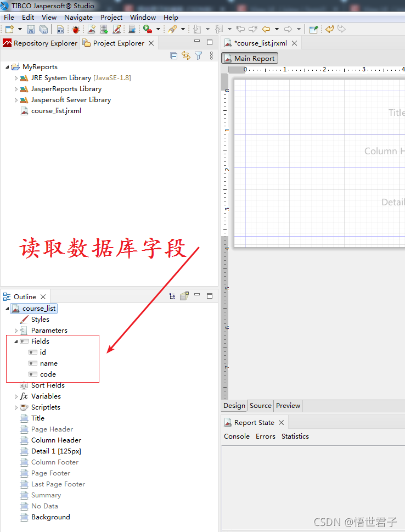The height and width of the screenshot is (532, 405).
Task: Collapse all items in Project Explorer
Action: (x=174, y=55)
